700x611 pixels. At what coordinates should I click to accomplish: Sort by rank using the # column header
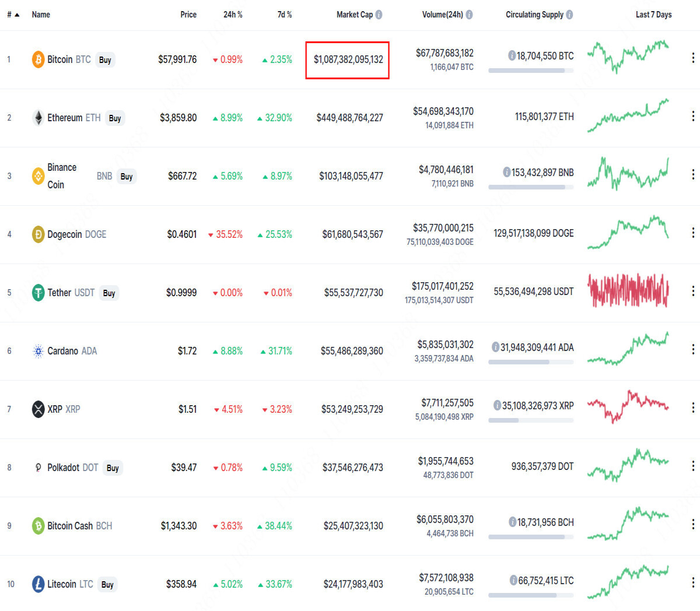(x=13, y=15)
